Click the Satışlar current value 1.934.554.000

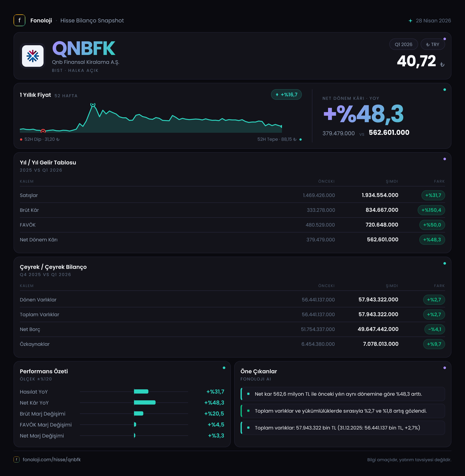pos(380,195)
